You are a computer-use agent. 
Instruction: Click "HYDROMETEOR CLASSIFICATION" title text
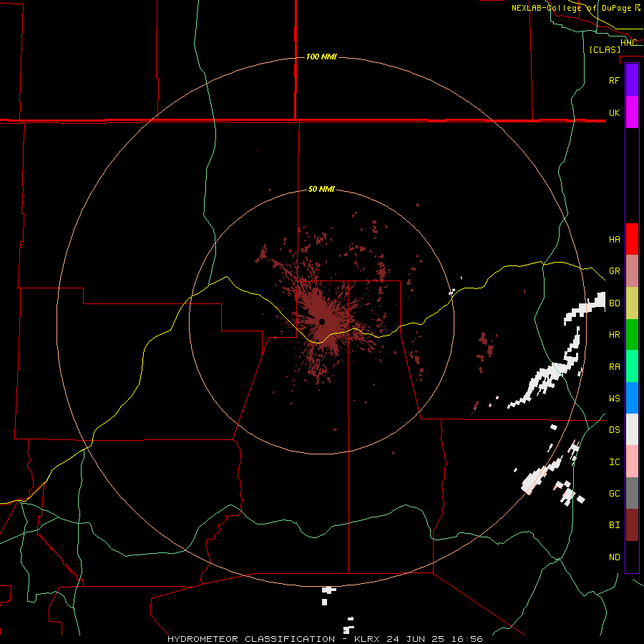point(251,639)
